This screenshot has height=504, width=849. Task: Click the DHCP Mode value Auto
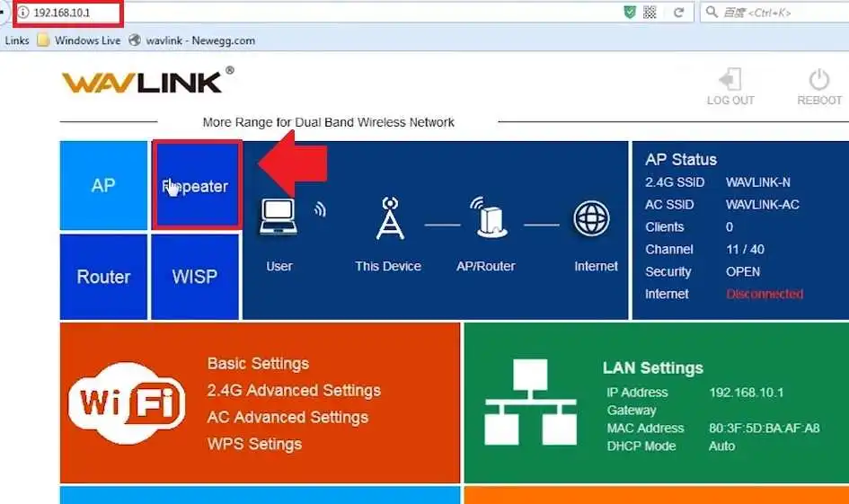(721, 447)
